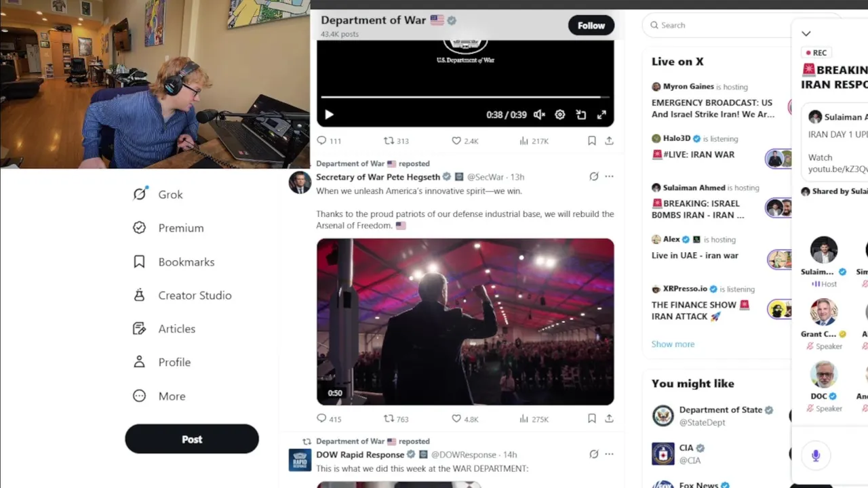Enter fullscreen mode on the video player

point(601,115)
